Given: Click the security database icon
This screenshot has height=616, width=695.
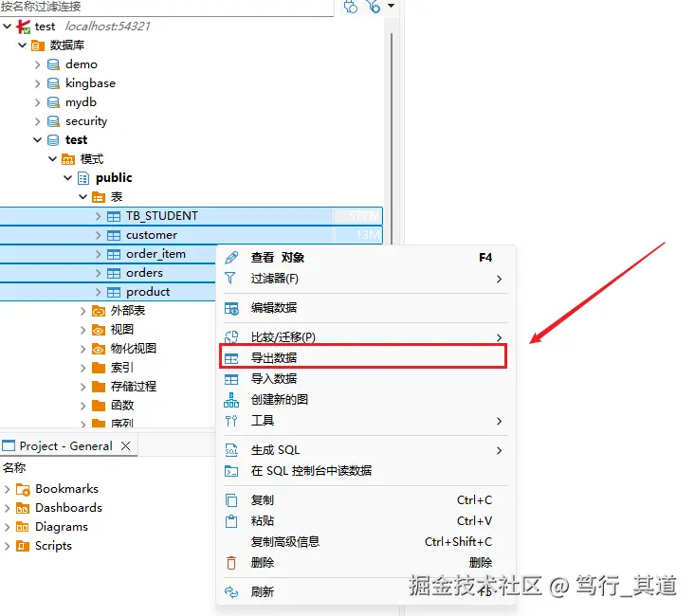Looking at the screenshot, I should [53, 121].
